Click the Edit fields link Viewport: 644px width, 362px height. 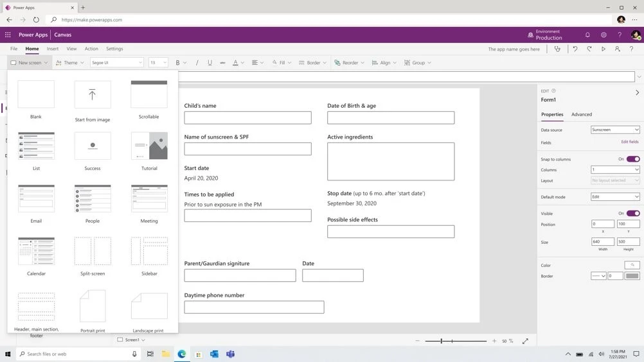coord(630,142)
